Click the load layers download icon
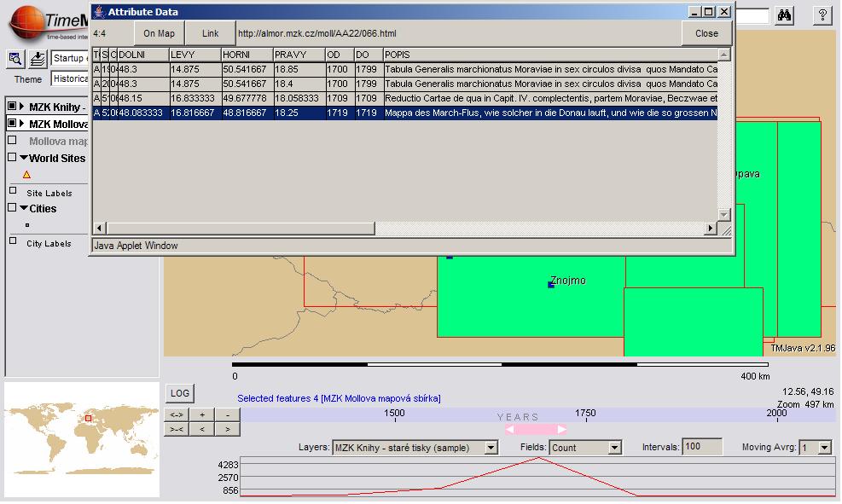Image resolution: width=842 pixels, height=504 pixels. (37, 59)
